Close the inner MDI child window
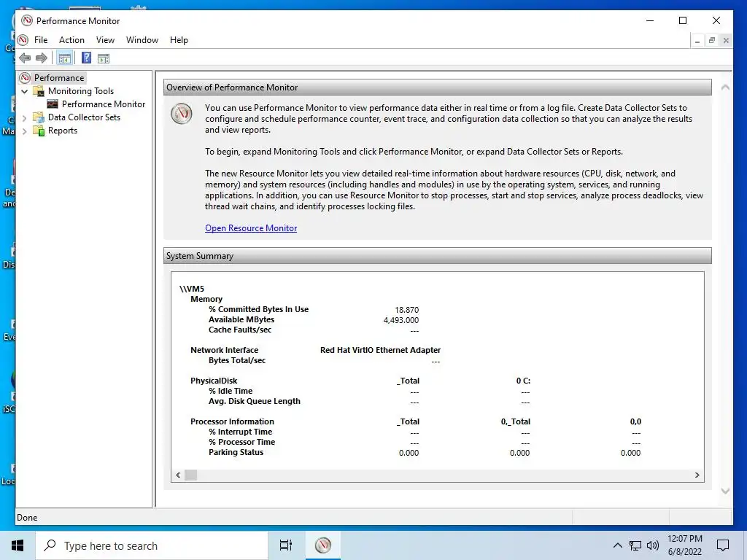Image resolution: width=747 pixels, height=560 pixels. pos(726,41)
